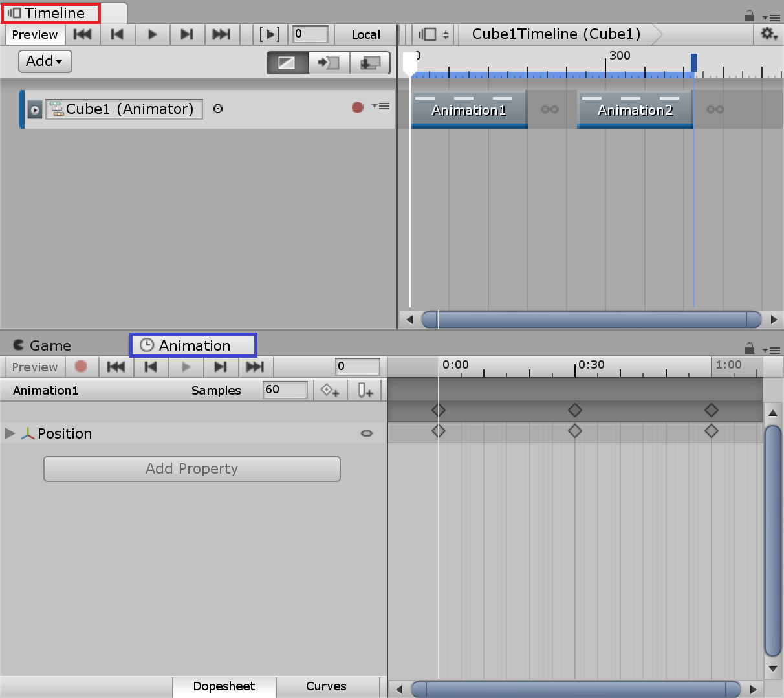Click Add Keyframe icon in Animation window
This screenshot has width=784, height=698.
pyautogui.click(x=330, y=390)
